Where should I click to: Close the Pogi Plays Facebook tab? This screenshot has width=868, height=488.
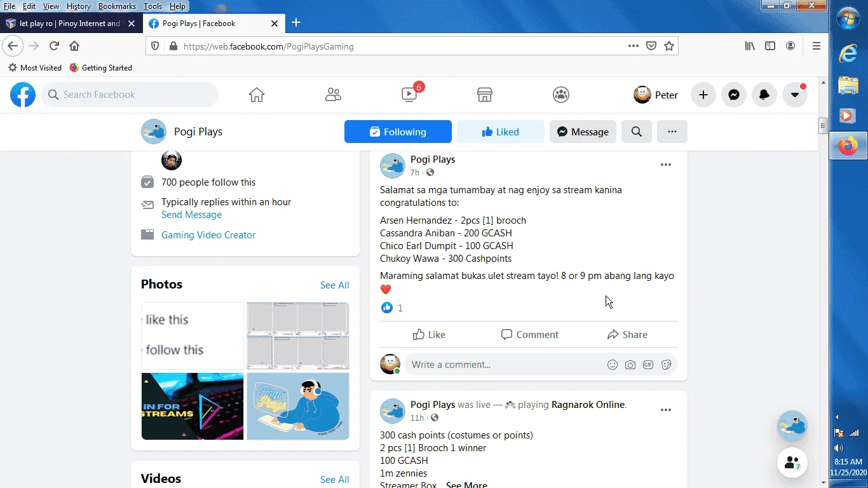pyautogui.click(x=275, y=24)
